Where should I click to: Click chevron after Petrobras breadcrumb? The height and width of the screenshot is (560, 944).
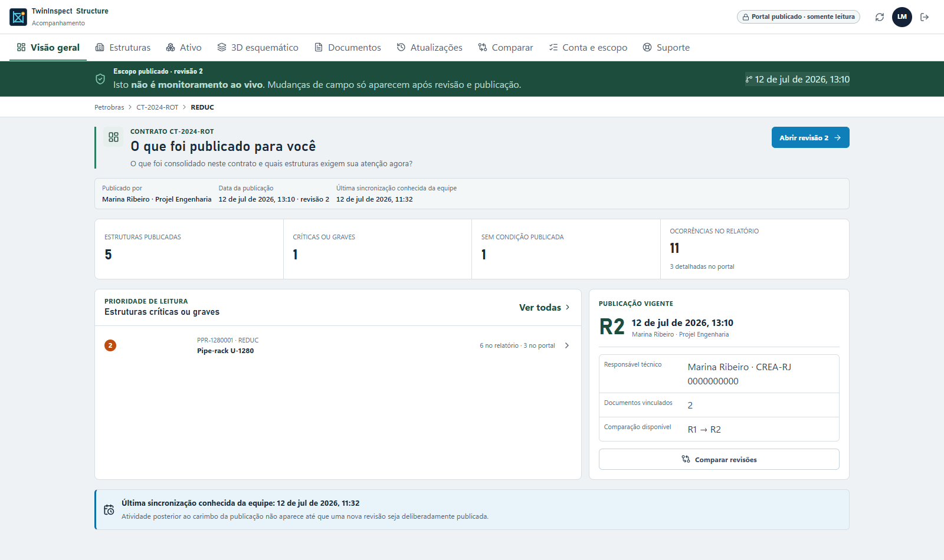pyautogui.click(x=130, y=107)
